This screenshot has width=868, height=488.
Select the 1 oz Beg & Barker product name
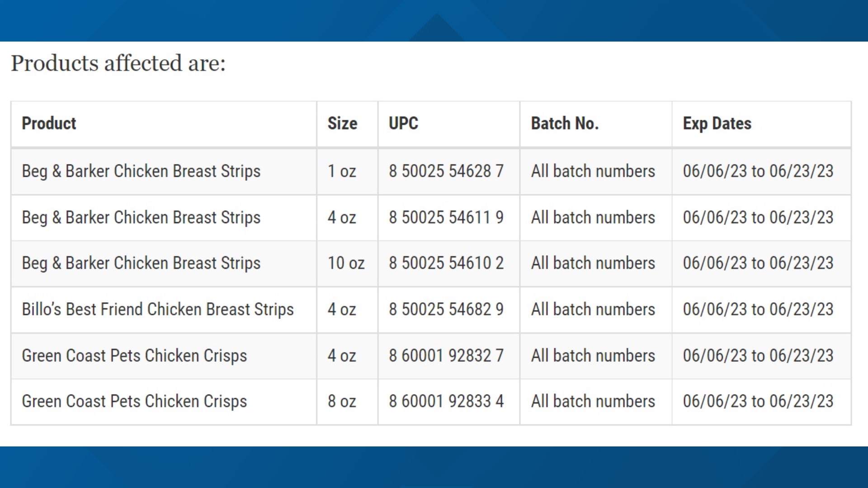pyautogui.click(x=141, y=171)
